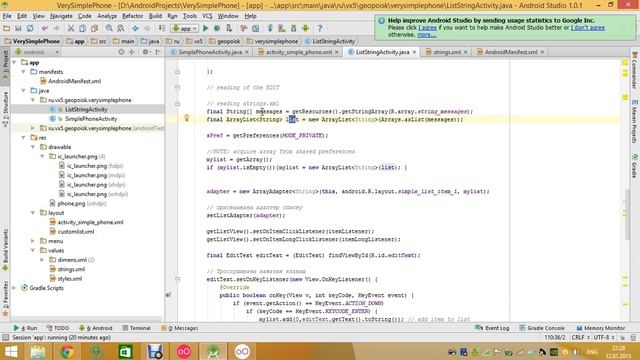640x360 pixels.
Task: Collapse the ic_launcher.png group
Action: 42,156
